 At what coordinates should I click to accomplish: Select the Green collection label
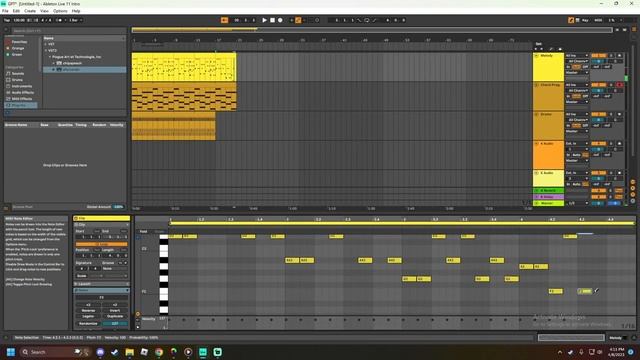coord(17,54)
